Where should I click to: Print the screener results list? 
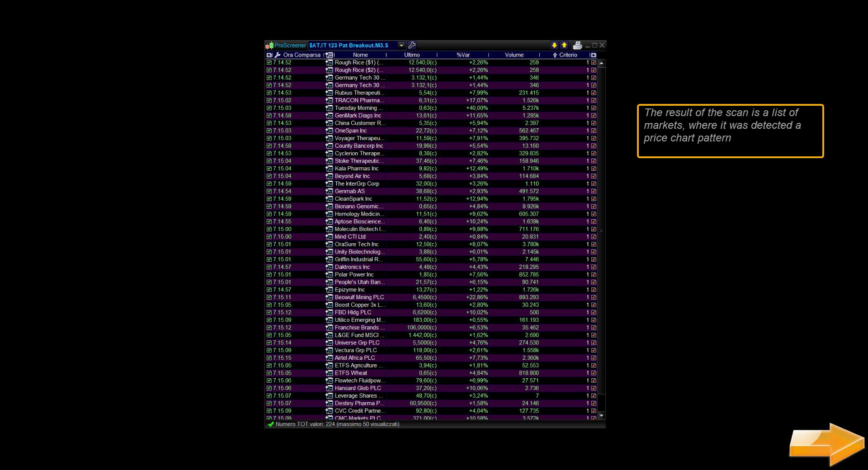[x=577, y=45]
